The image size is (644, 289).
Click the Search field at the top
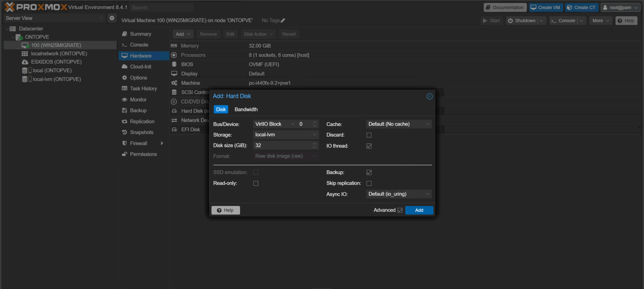pos(162,7)
